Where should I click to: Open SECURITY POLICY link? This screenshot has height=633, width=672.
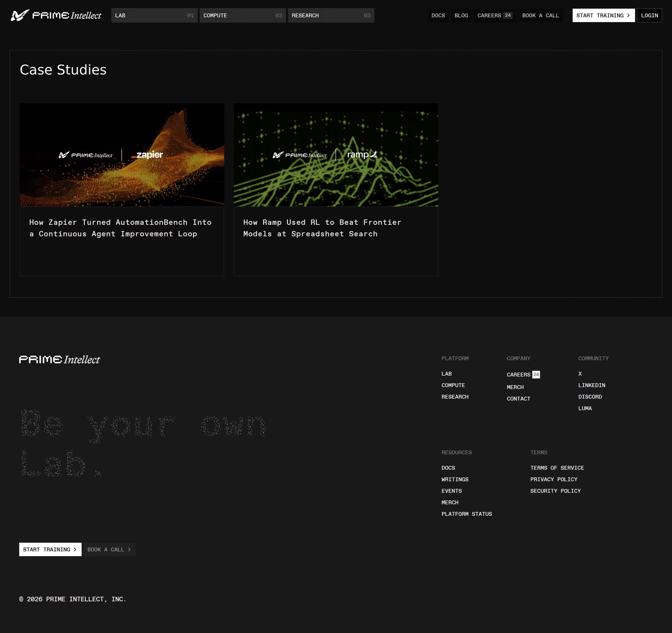pyautogui.click(x=555, y=491)
